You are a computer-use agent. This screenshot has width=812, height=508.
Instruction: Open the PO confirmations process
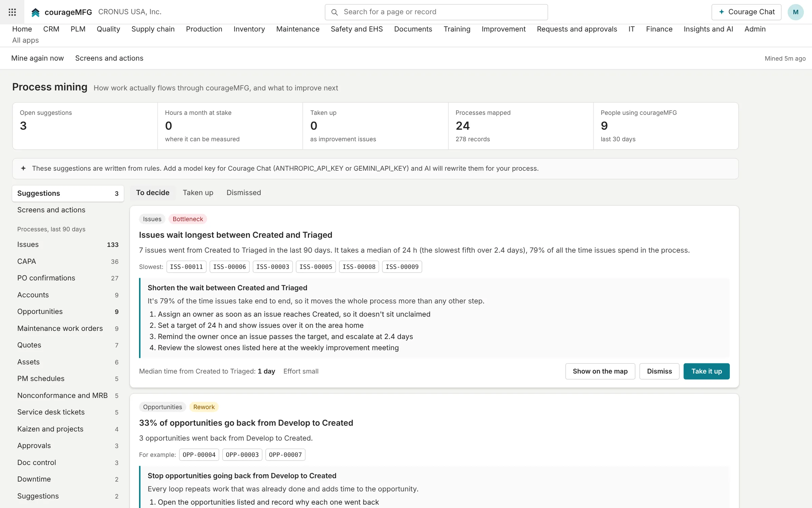tap(68, 278)
